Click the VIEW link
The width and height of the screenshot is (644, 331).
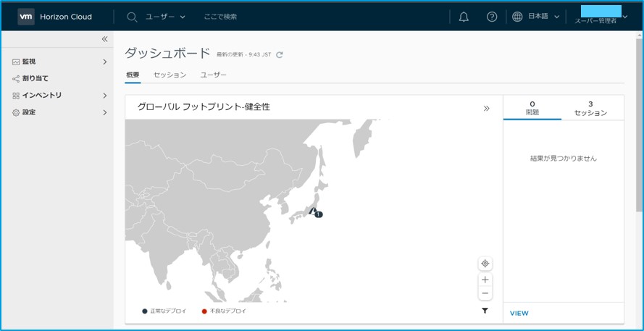tap(519, 313)
